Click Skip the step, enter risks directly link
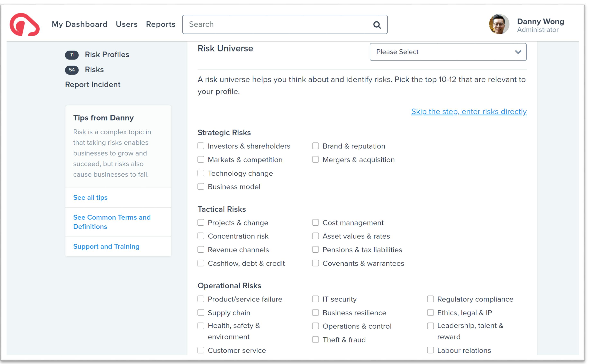592x364 pixels. pyautogui.click(x=468, y=111)
